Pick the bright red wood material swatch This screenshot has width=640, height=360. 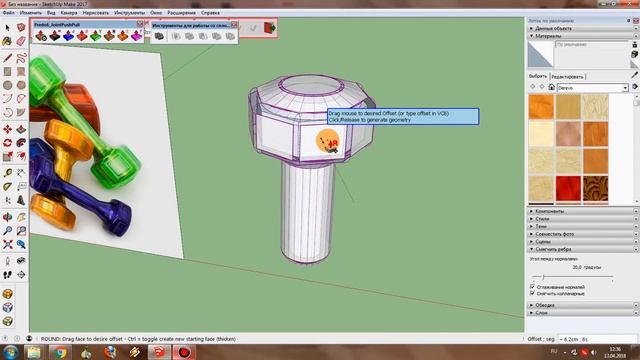pos(568,189)
